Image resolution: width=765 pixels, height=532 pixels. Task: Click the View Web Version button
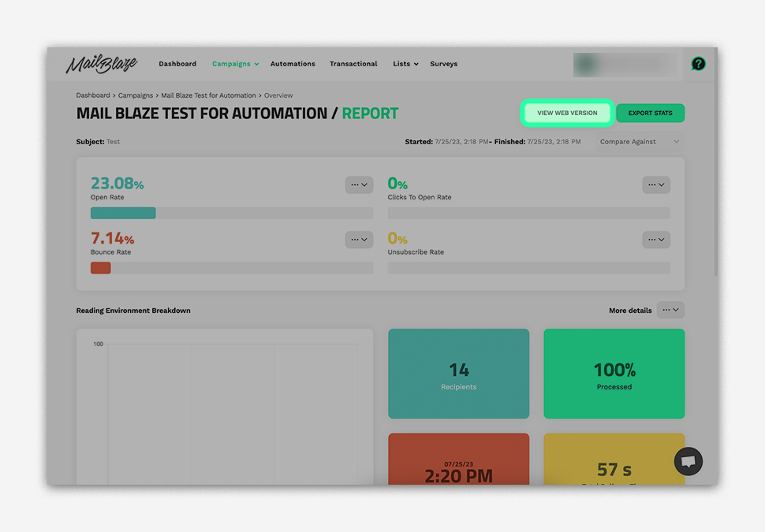[x=567, y=113]
